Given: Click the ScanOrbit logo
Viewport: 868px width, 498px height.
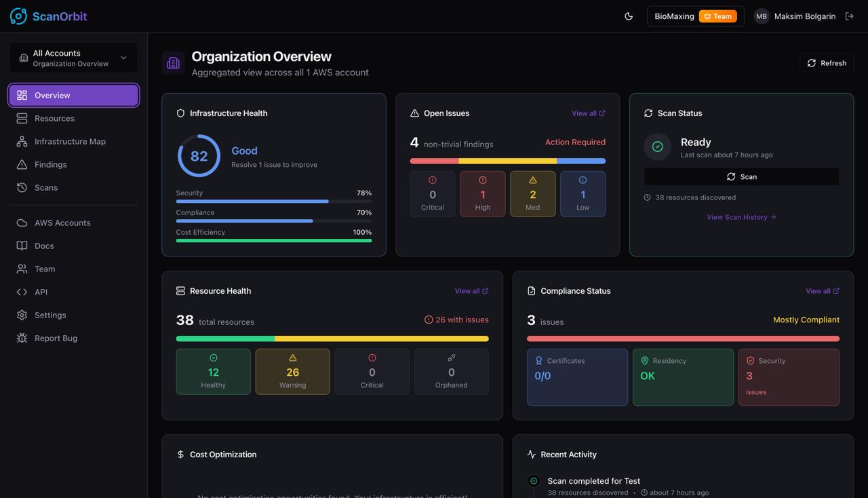Looking at the screenshot, I should tap(48, 16).
